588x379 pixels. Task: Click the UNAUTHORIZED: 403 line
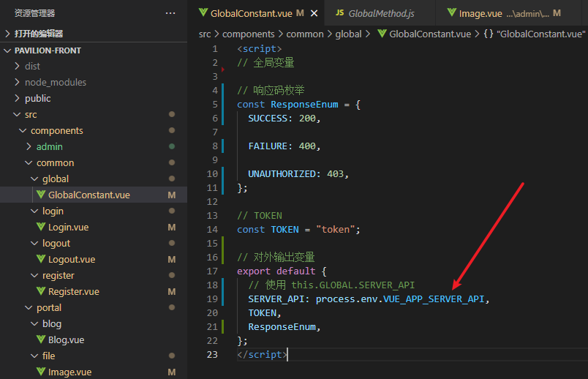click(298, 173)
